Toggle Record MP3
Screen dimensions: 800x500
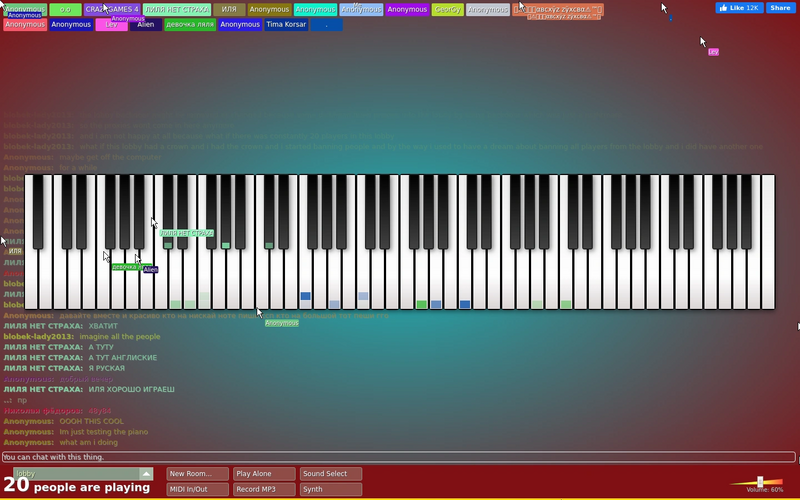point(264,489)
